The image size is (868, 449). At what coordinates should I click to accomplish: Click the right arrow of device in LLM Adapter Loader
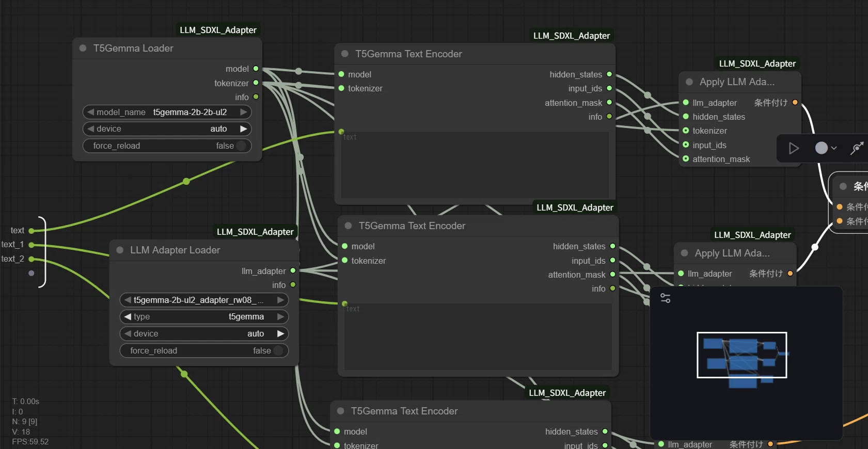tap(281, 334)
